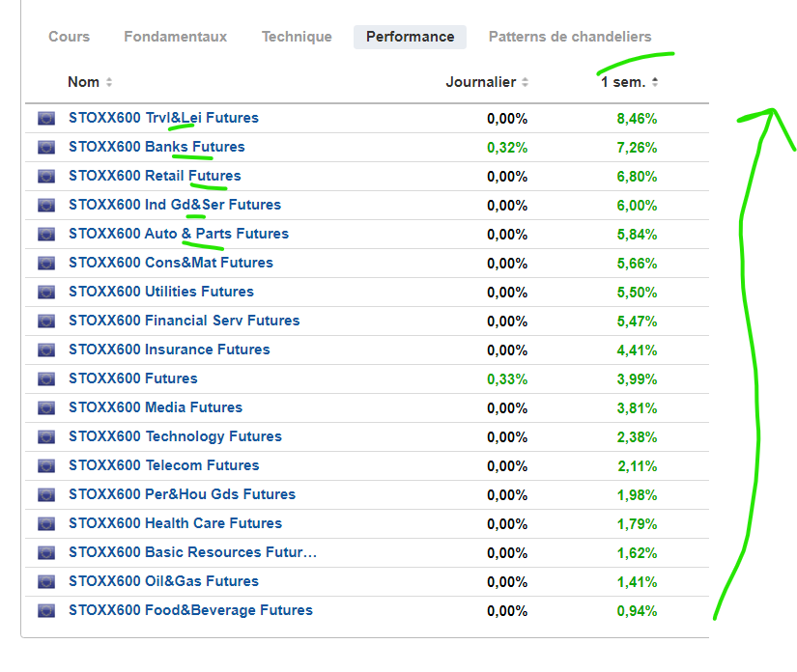The image size is (797, 672).
Task: Click the 5,84% weekly value
Action: [637, 235]
